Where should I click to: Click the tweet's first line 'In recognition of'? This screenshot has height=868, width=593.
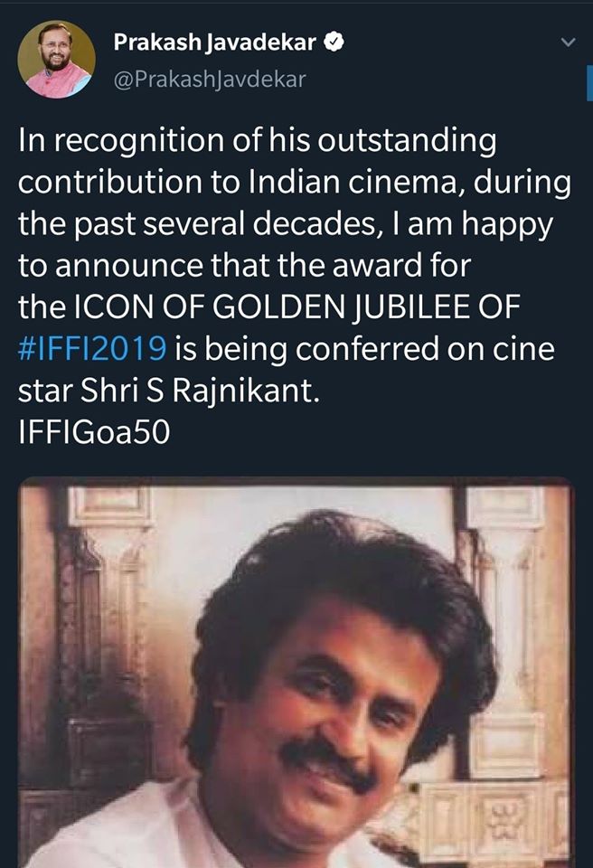point(257,141)
